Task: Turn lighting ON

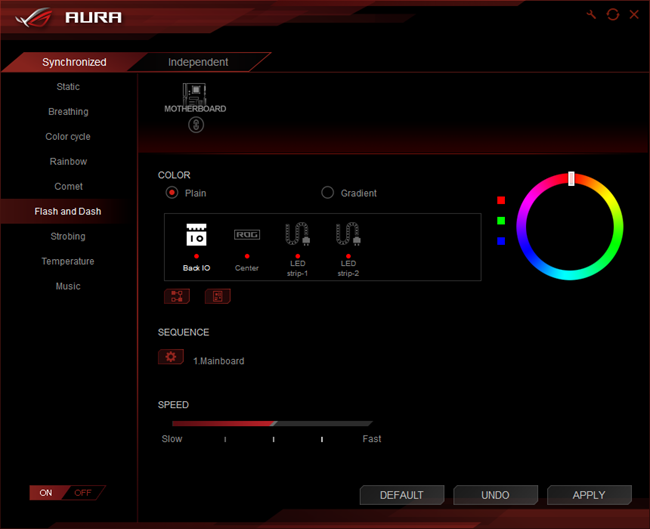Action: [x=46, y=493]
